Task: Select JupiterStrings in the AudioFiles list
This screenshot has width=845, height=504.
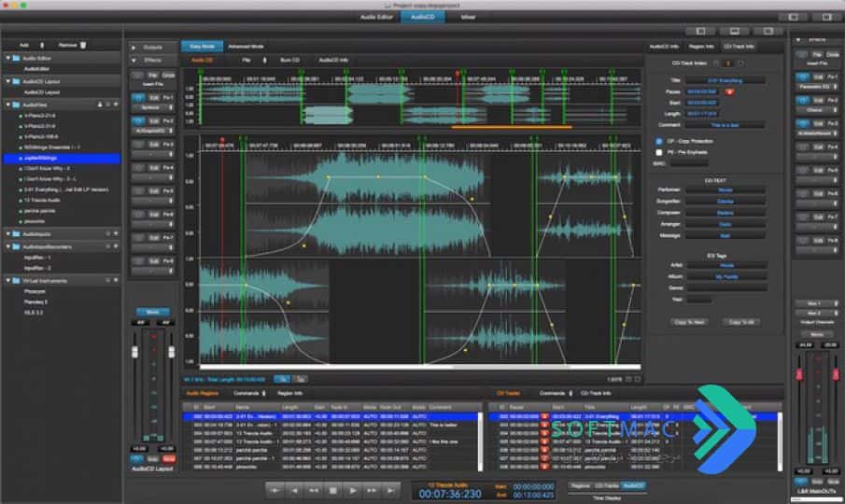Action: pyautogui.click(x=62, y=158)
